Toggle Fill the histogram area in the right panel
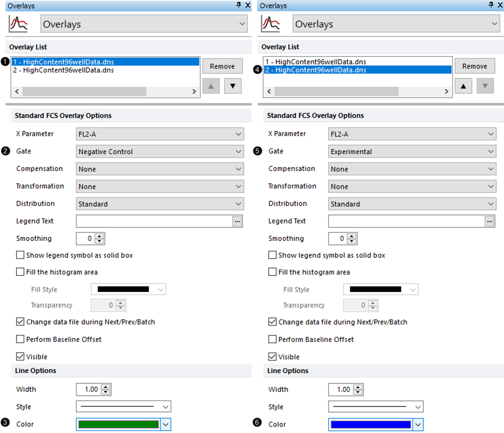Image resolution: width=504 pixels, height=433 pixels. click(x=273, y=272)
